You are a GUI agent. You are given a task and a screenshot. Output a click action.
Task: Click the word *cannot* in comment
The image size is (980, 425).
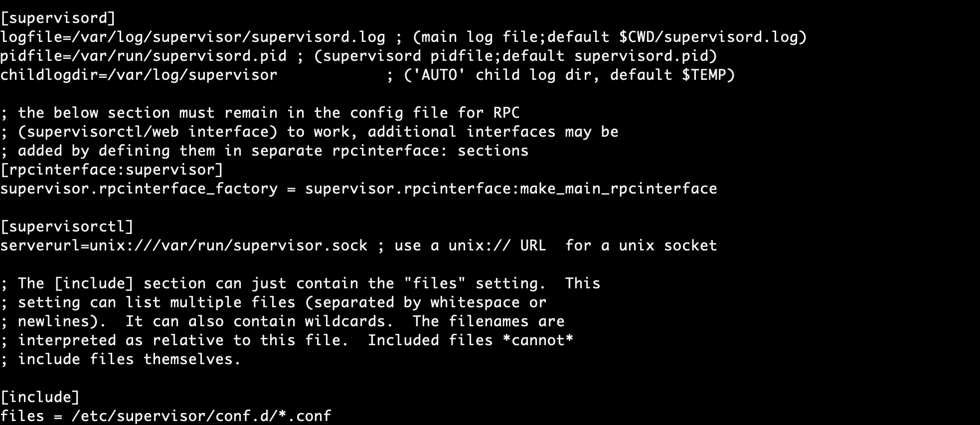538,340
